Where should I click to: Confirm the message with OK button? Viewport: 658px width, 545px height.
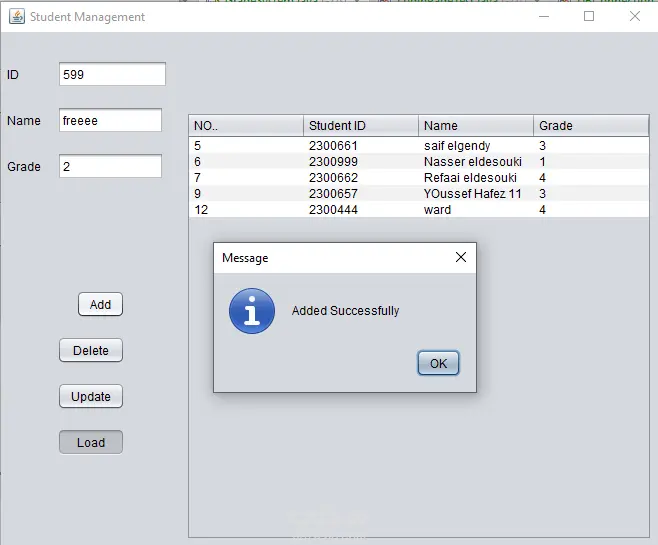click(x=438, y=363)
